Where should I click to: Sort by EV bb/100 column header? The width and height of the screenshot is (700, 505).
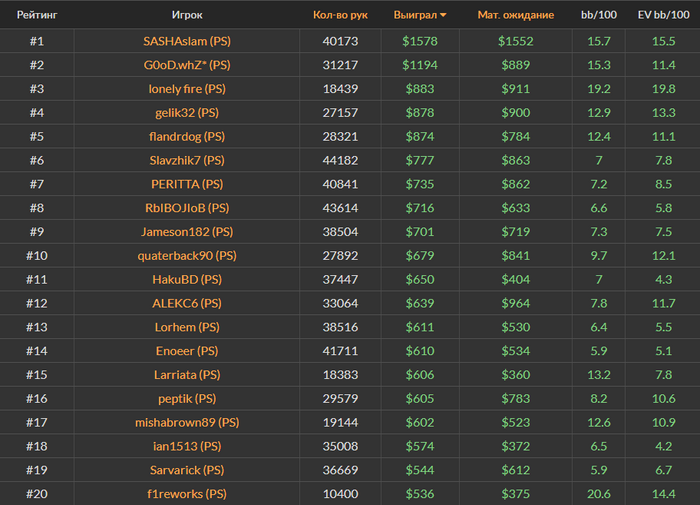(x=663, y=15)
